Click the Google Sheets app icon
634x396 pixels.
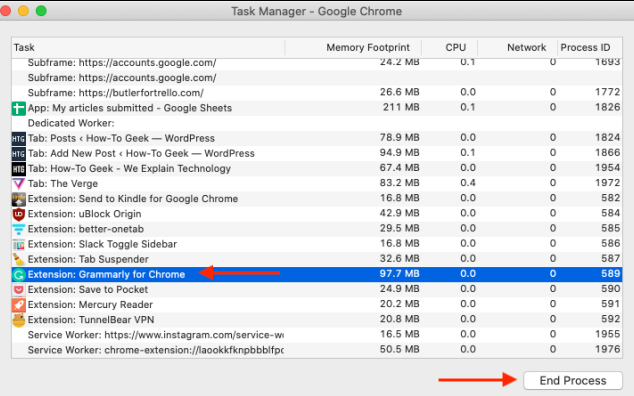(19, 108)
